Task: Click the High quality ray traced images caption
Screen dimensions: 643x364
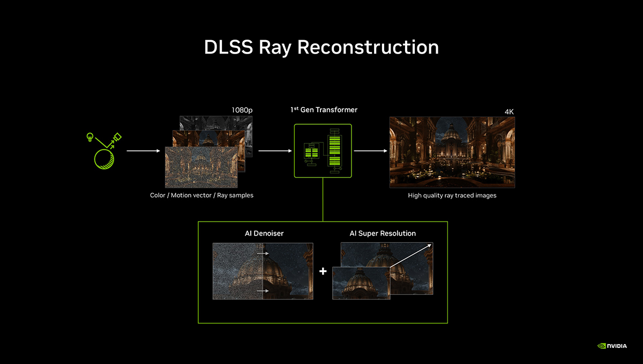Action: (x=452, y=195)
